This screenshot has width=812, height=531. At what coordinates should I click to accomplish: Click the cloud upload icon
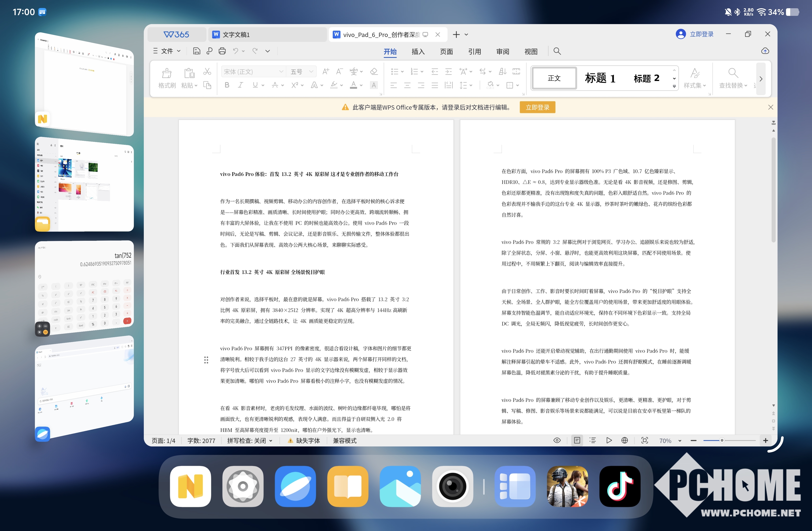coord(765,51)
